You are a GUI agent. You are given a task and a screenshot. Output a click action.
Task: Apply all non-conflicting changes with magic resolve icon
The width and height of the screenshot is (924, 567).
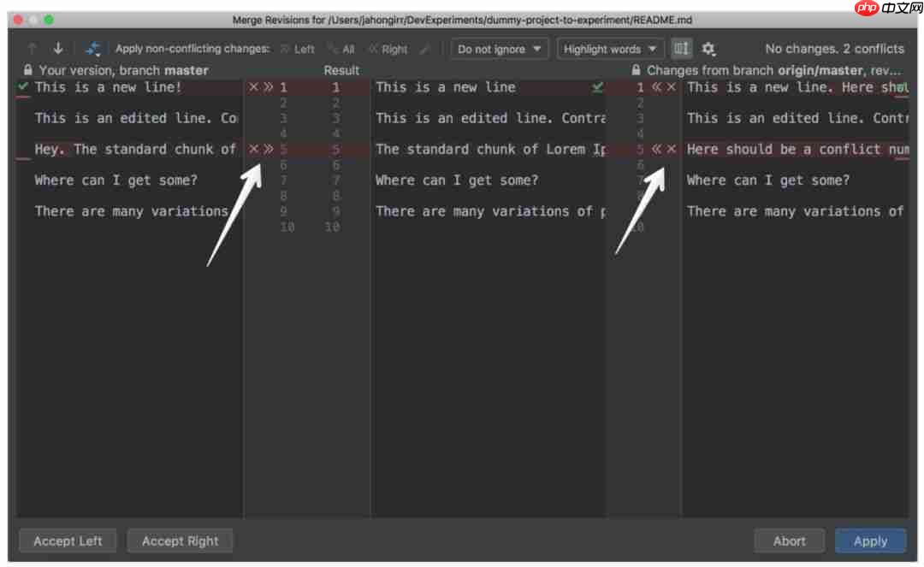click(x=92, y=49)
